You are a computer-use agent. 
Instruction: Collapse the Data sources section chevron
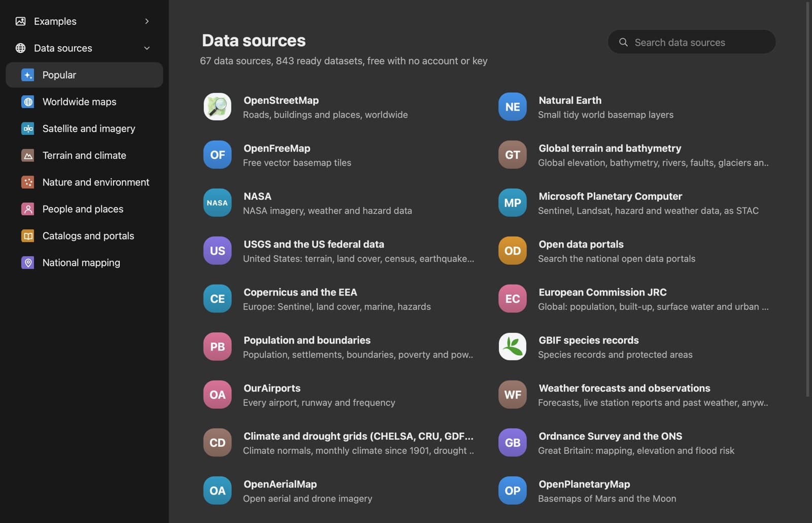click(x=147, y=48)
